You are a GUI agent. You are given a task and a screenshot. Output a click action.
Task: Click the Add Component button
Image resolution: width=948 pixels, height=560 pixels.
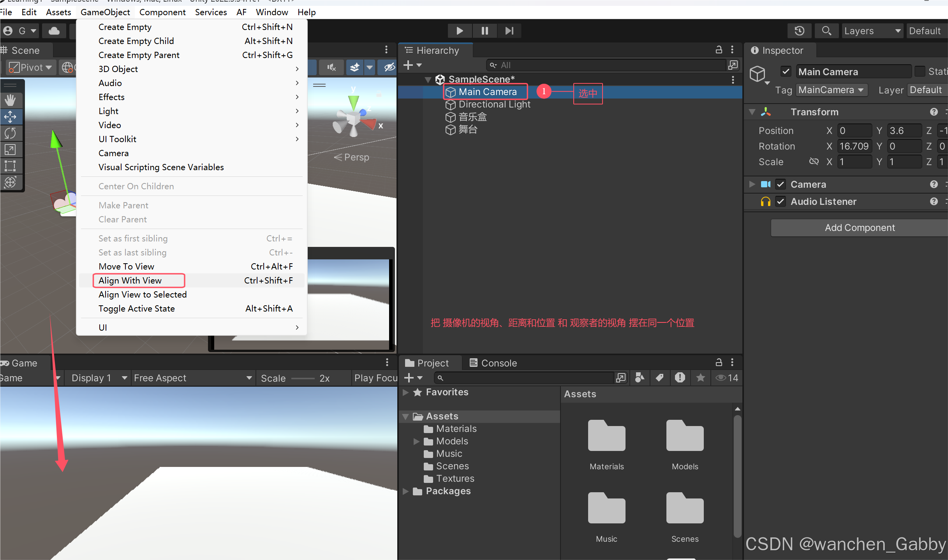(x=860, y=228)
